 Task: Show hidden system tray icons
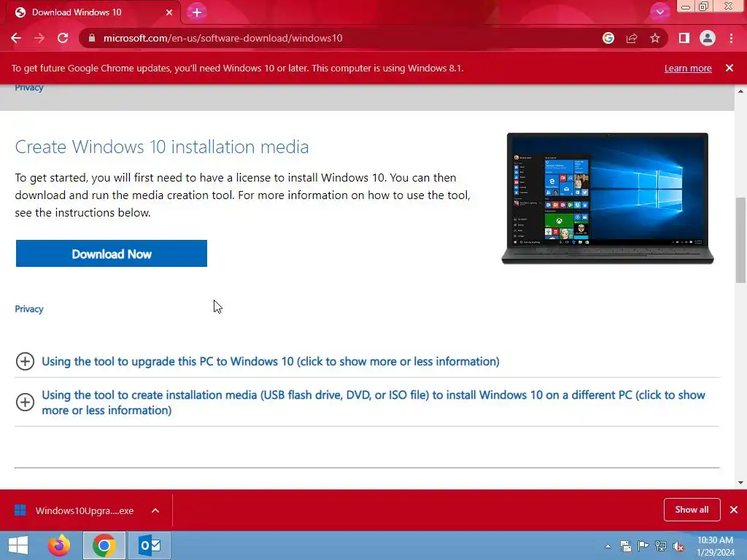pyautogui.click(x=608, y=546)
